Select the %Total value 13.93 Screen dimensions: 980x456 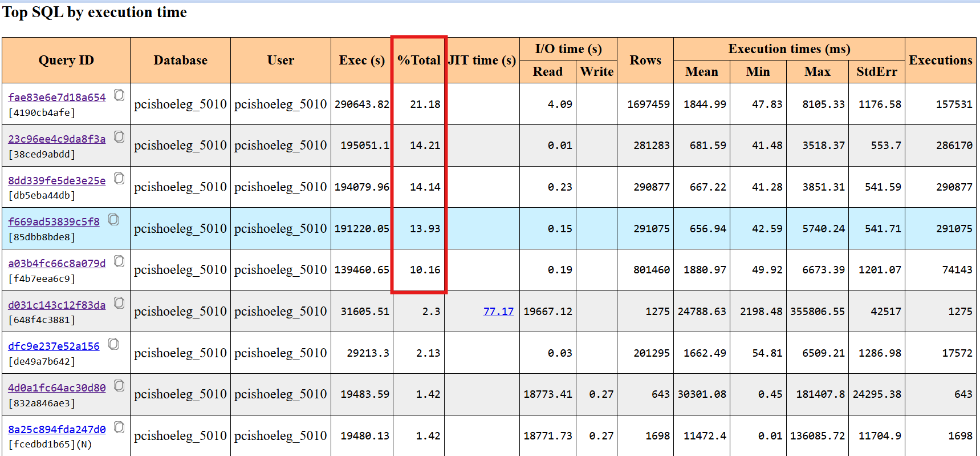pyautogui.click(x=425, y=229)
